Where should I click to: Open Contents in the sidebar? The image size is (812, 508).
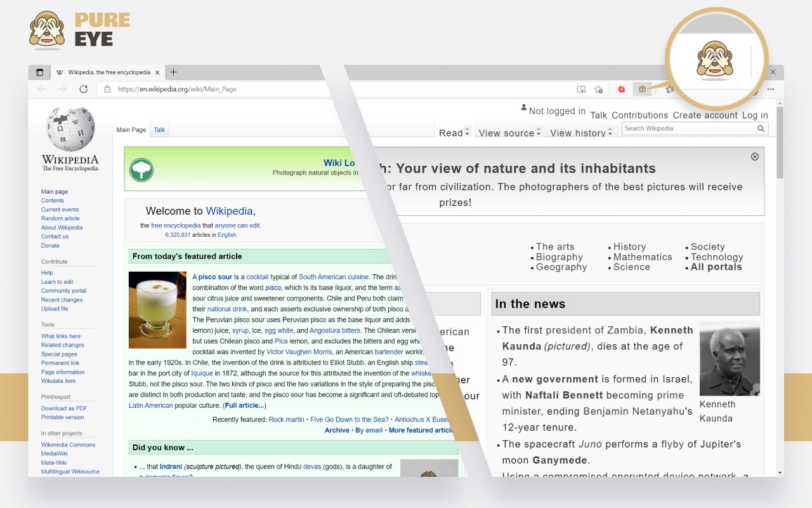click(x=53, y=201)
